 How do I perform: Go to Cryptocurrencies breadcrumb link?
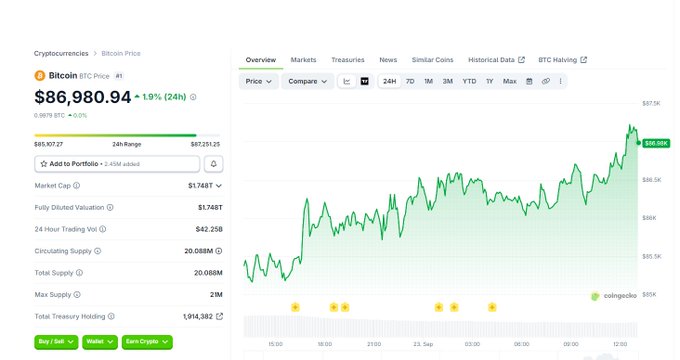(61, 53)
